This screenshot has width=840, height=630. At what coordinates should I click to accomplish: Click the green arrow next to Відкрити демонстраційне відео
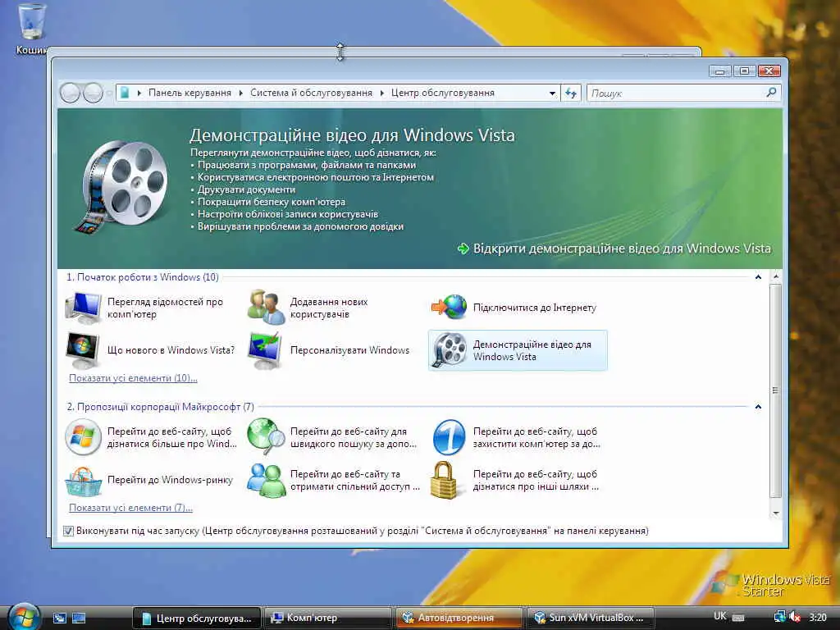[x=463, y=249]
